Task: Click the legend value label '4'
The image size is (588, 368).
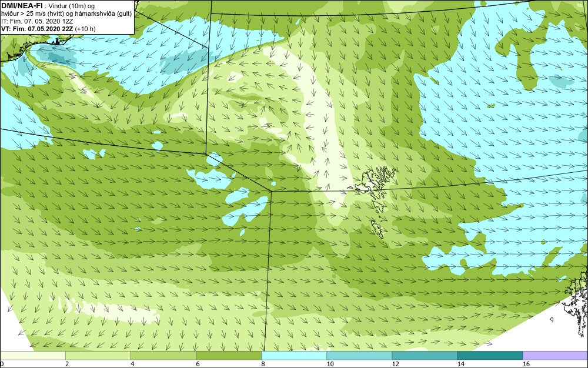Action: pos(132,364)
